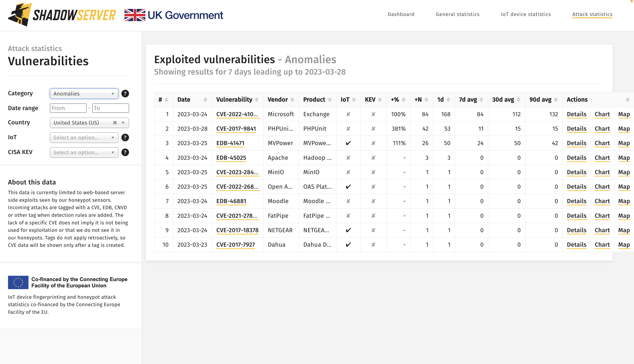Image resolution: width=634 pixels, height=364 pixels.
Task: View Map for Moodle row
Action: click(x=624, y=201)
